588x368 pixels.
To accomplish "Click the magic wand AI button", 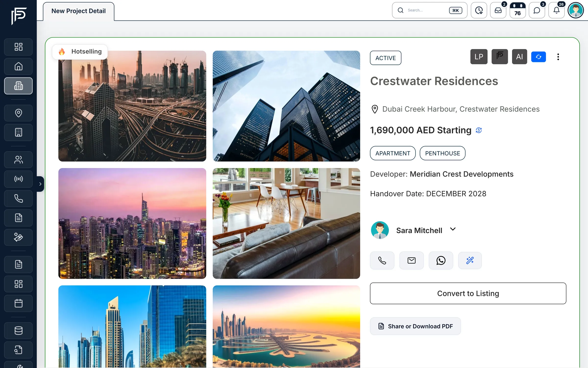I will coord(470,260).
